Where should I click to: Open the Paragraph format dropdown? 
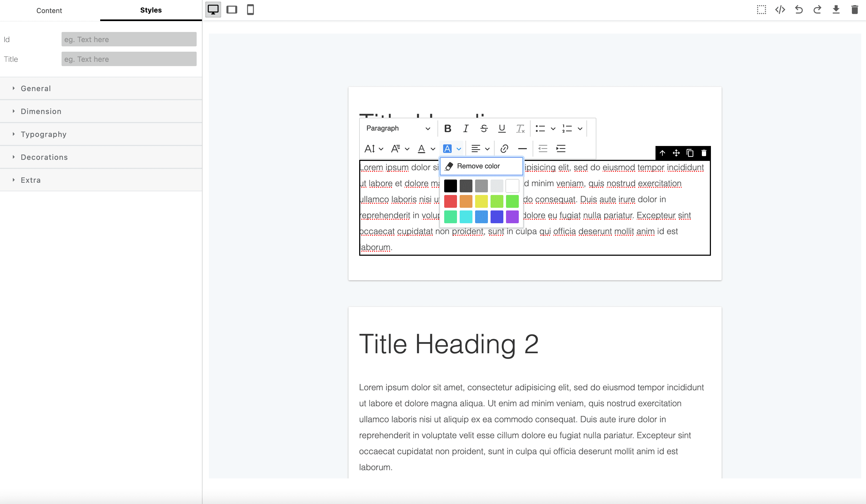click(x=398, y=128)
